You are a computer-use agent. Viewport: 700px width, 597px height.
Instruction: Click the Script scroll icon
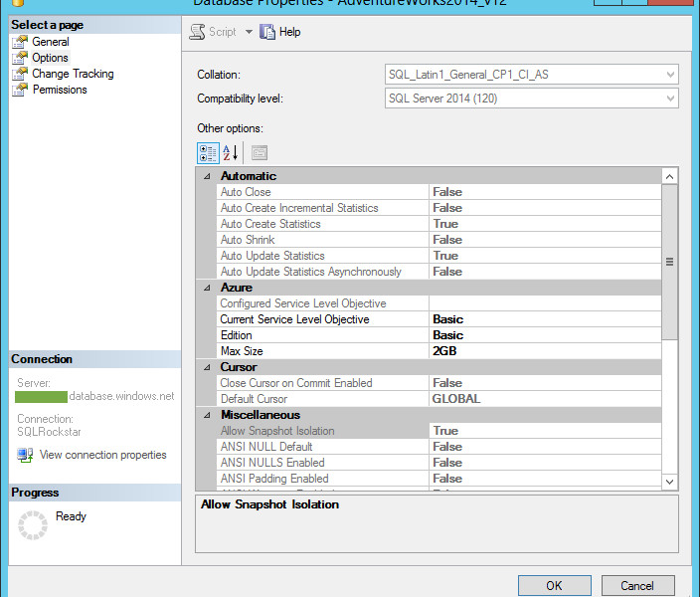pos(197,32)
